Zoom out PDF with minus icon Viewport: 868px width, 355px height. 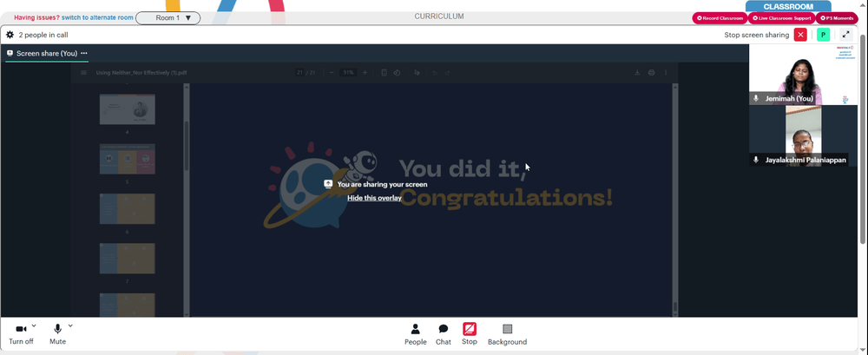pyautogui.click(x=331, y=73)
